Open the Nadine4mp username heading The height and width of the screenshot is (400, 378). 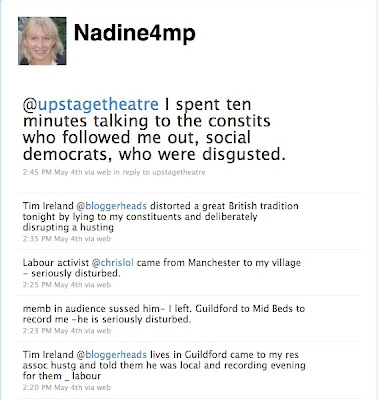(135, 33)
